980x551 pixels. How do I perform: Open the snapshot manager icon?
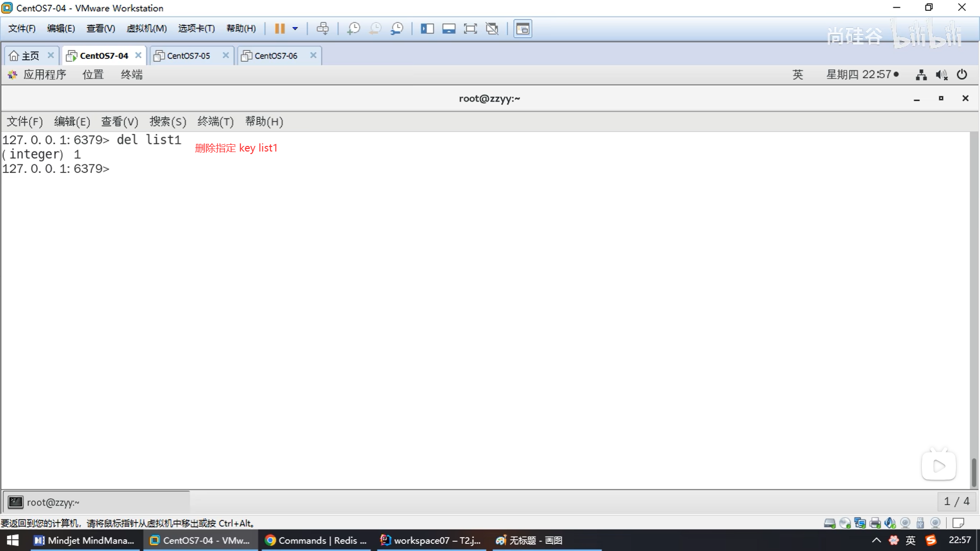pos(397,29)
